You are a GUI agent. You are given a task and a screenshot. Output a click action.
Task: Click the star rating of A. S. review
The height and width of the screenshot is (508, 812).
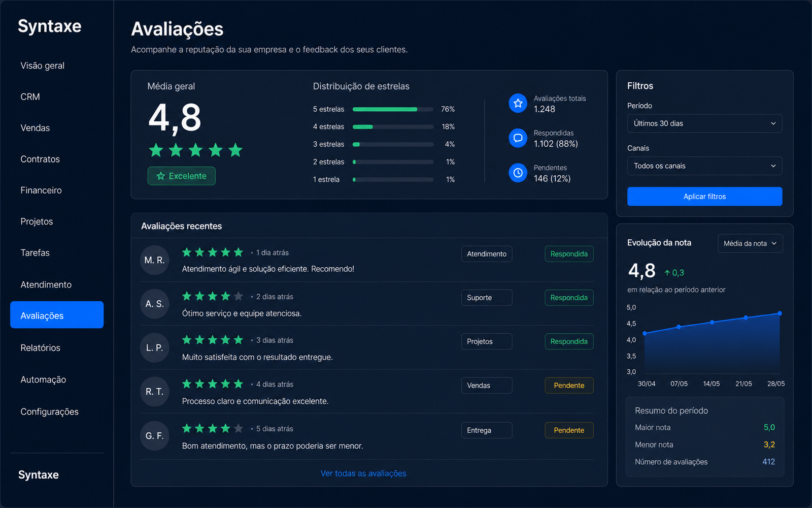[213, 296]
